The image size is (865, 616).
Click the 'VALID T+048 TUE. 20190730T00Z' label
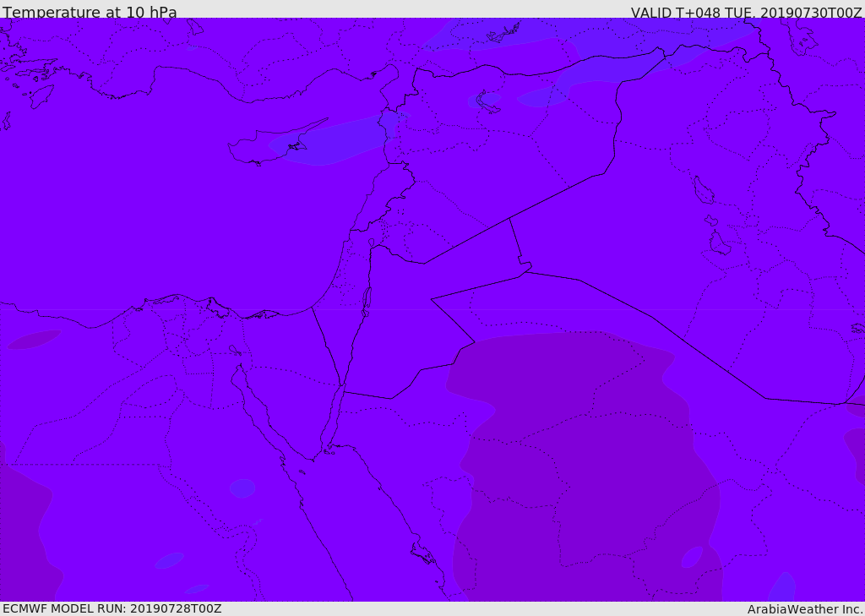747,12
